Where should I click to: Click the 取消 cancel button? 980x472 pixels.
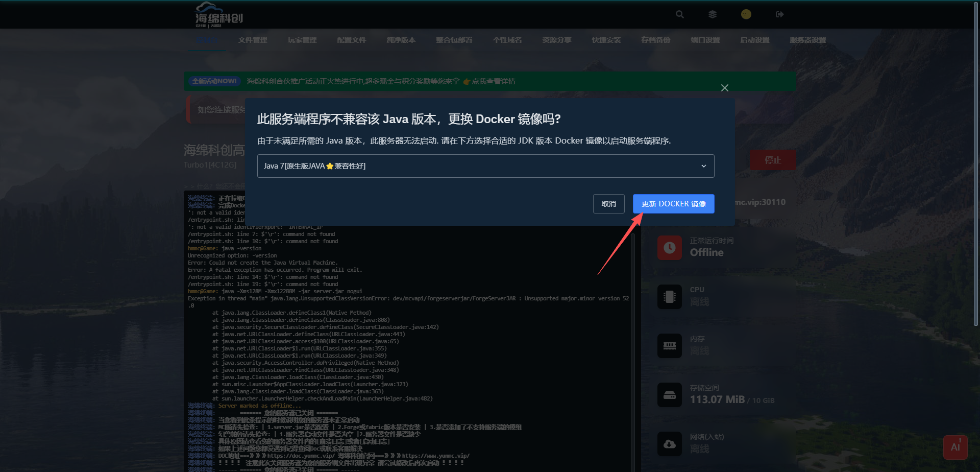[x=608, y=204]
